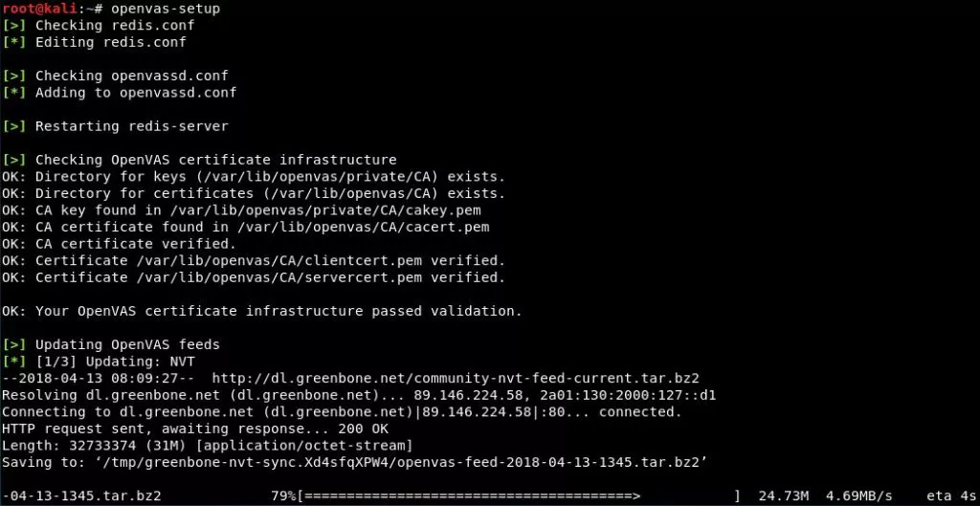Click the Checking openvassd.conf line
Viewport: 980px width, 506px height.
(115, 77)
